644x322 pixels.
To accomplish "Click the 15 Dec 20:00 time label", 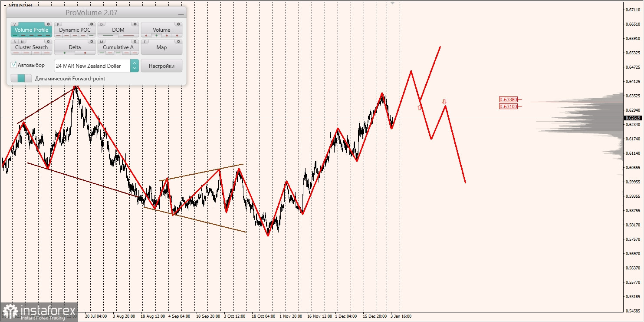I will pos(375,316).
